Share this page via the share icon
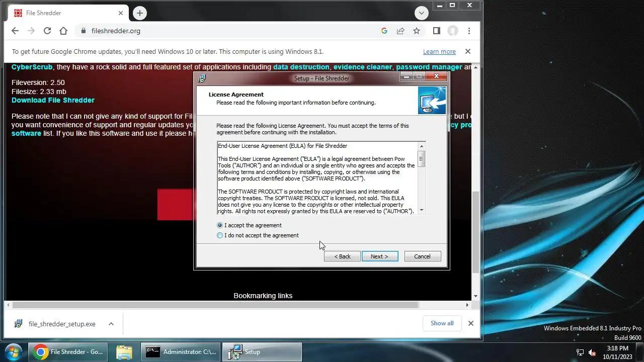644x362 pixels. [x=400, y=31]
